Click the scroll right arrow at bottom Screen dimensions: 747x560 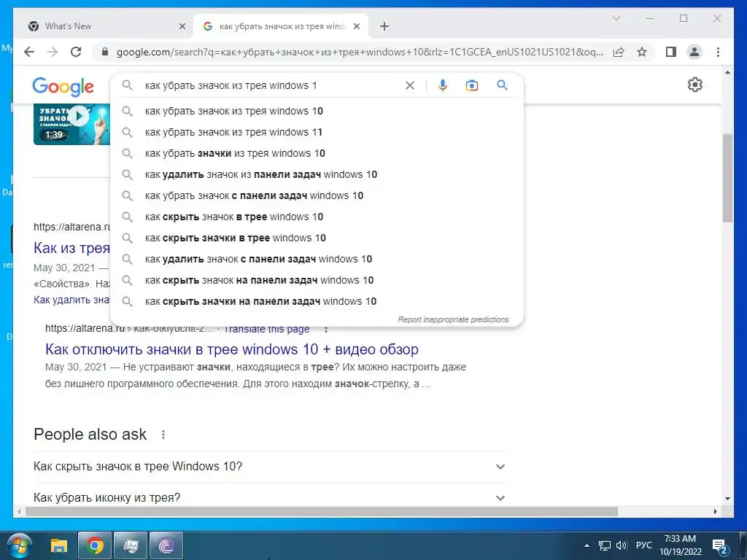[715, 511]
